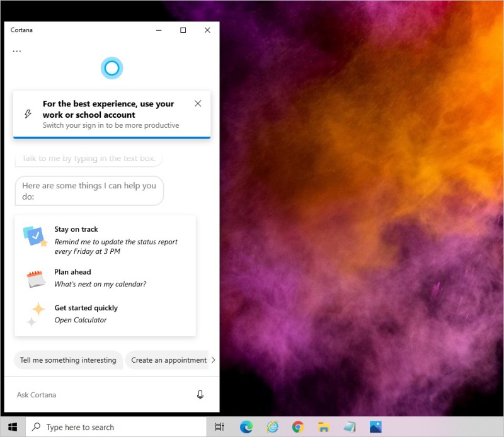Click the 'Stay on track' heading
504x437 pixels.
(76, 229)
